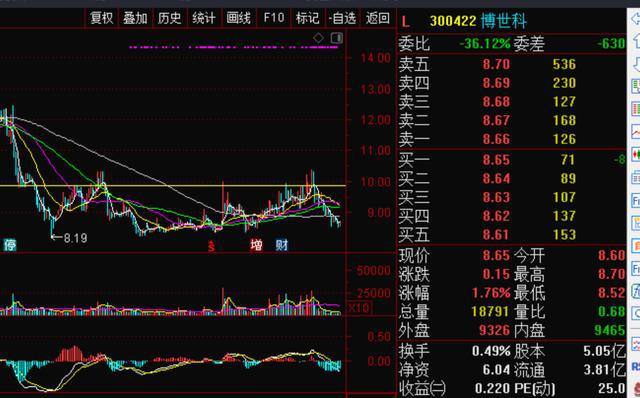
Task: Click the down arrow sidebar icon
Action: pyautogui.click(x=636, y=64)
